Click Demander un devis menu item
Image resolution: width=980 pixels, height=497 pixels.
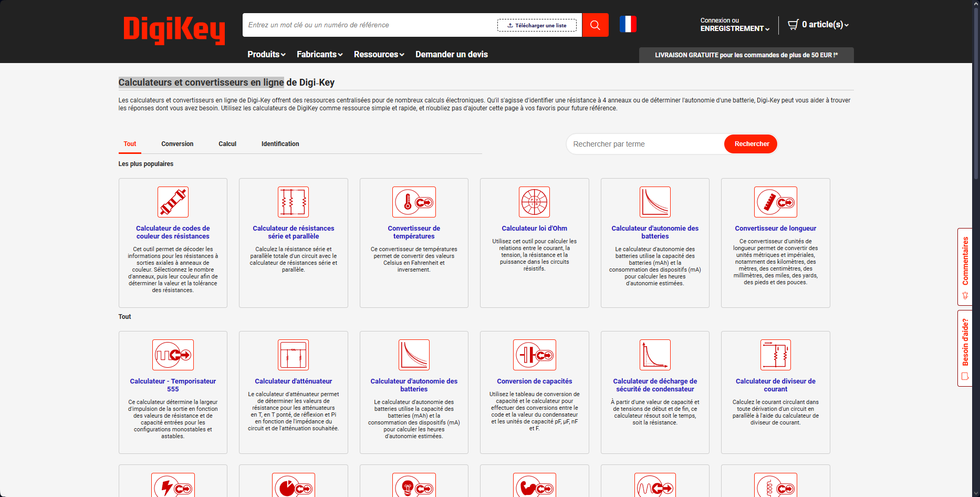(452, 54)
